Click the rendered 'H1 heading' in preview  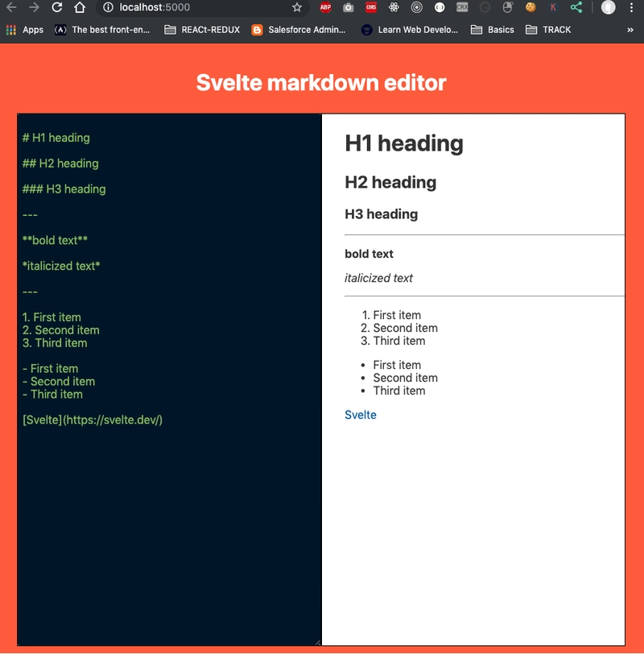pos(404,143)
